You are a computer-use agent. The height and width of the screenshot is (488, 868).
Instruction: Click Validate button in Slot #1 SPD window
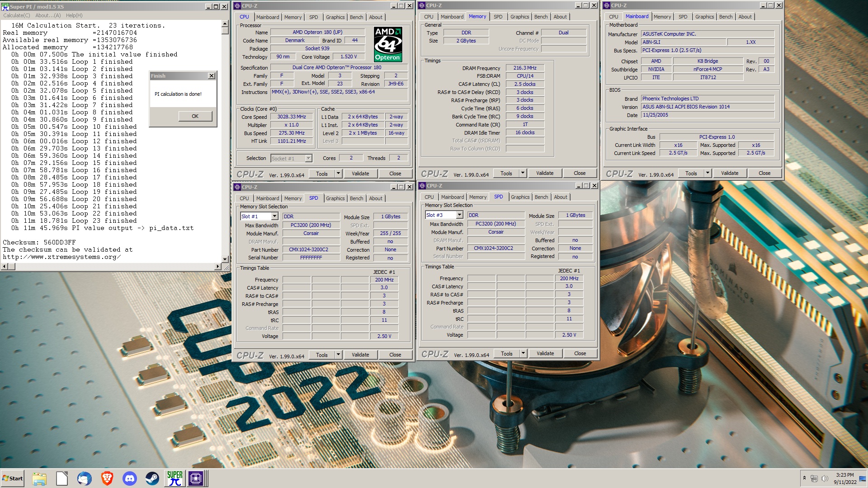[x=360, y=355]
